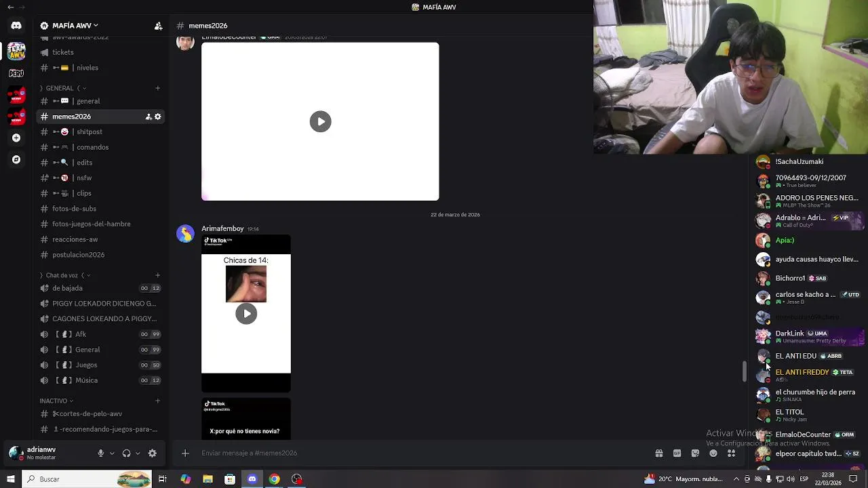This screenshot has width=868, height=488.
Task: Add a server with plus icon
Action: pos(16,138)
